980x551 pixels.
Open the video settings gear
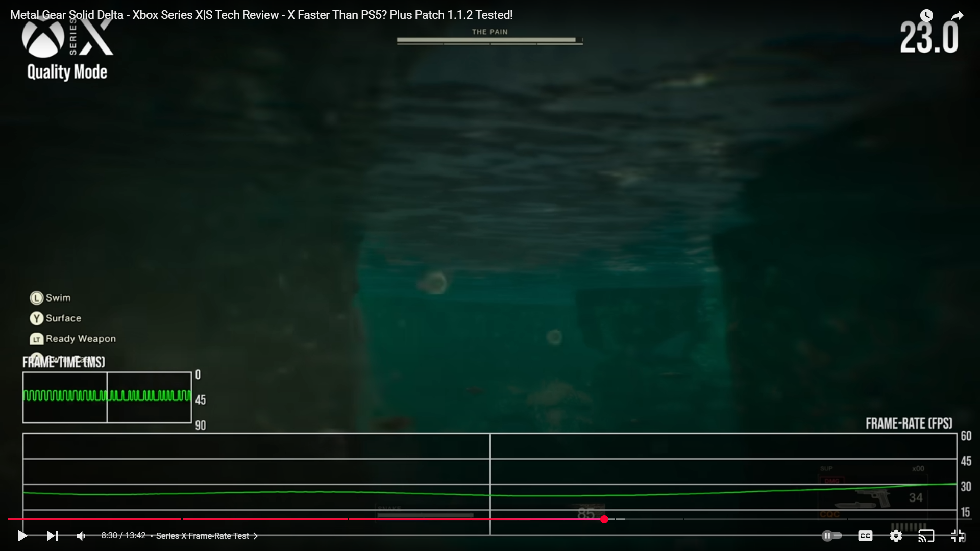[896, 536]
